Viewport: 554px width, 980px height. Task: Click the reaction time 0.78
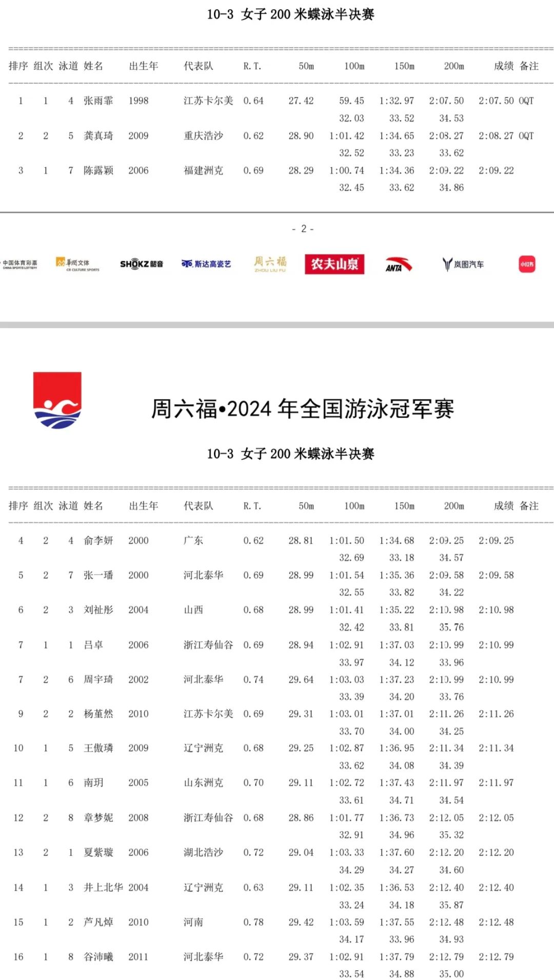253,922
